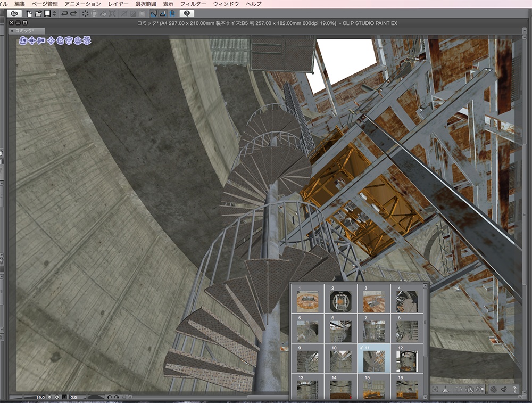Select camera preset thumbnail 1
This screenshot has height=403, width=532.
tap(307, 299)
